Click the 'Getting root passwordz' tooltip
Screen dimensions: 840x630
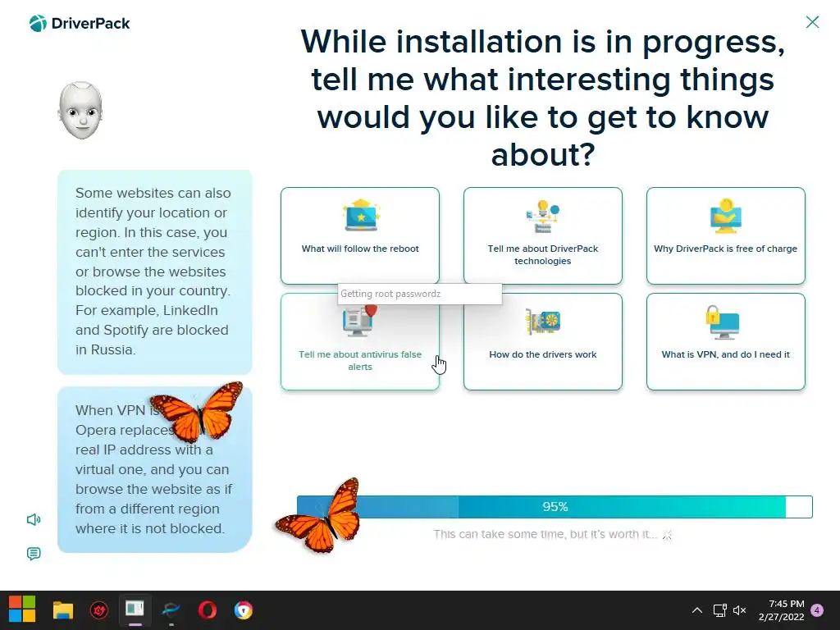(x=419, y=294)
